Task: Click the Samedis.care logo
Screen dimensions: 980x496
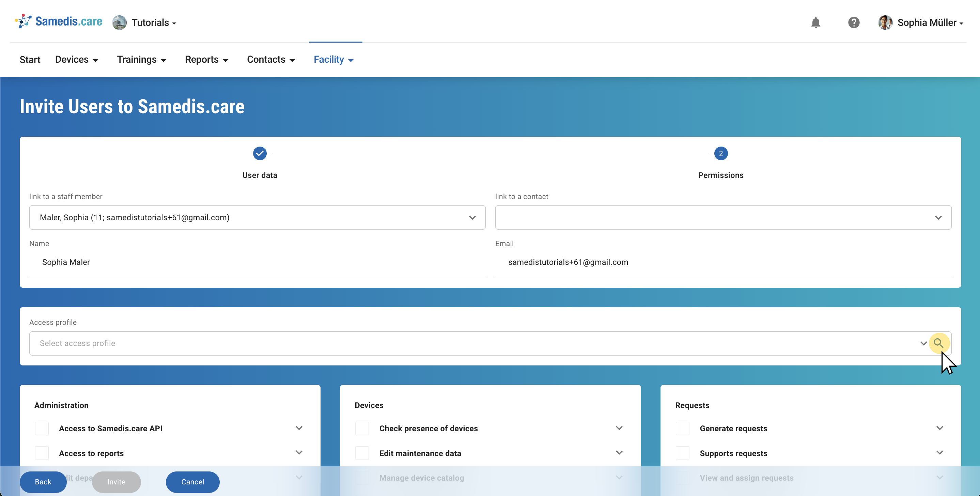Action: [x=59, y=21]
